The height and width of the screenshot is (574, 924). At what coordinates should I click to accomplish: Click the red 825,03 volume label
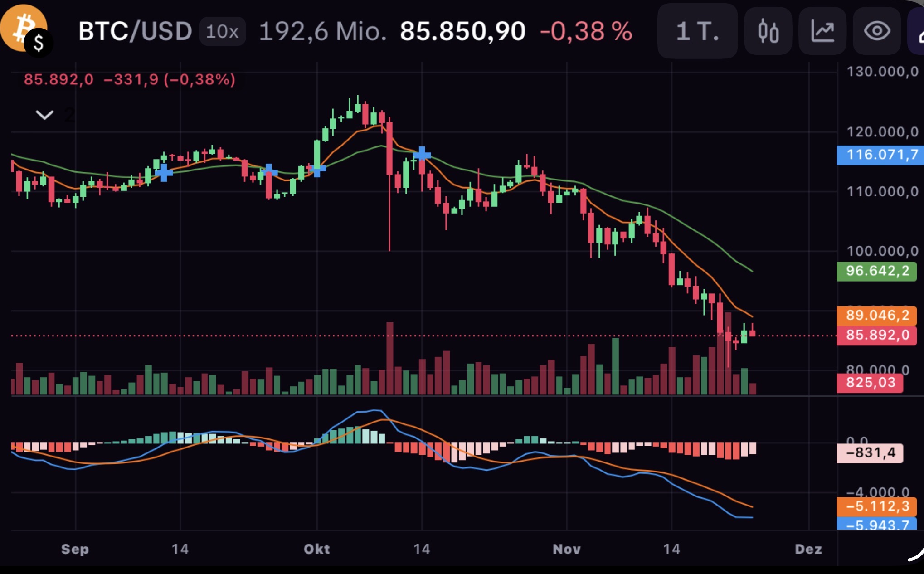click(x=870, y=382)
